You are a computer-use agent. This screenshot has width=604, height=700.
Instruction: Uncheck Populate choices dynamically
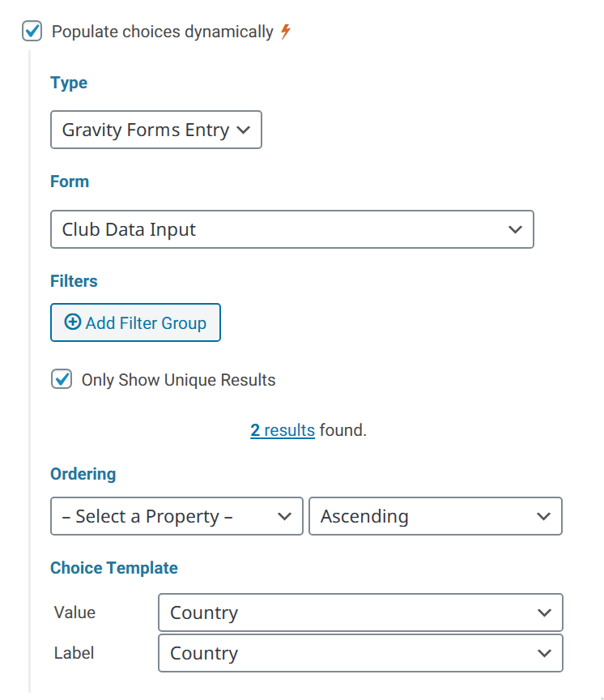point(32,32)
